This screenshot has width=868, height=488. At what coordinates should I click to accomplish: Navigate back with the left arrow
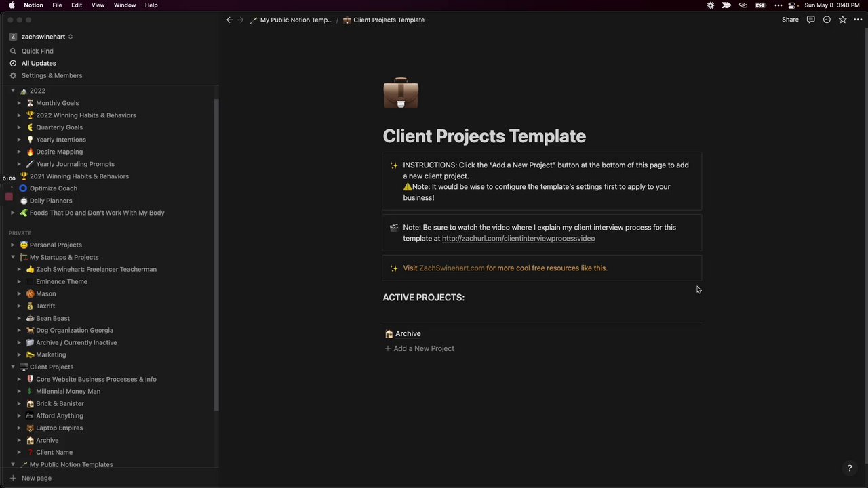(x=230, y=20)
